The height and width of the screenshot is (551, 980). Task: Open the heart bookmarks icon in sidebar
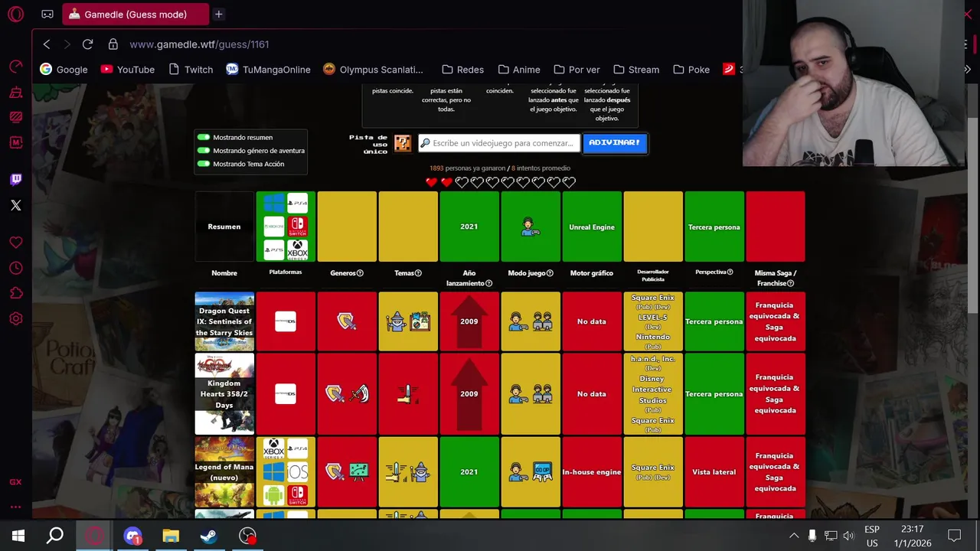15,243
